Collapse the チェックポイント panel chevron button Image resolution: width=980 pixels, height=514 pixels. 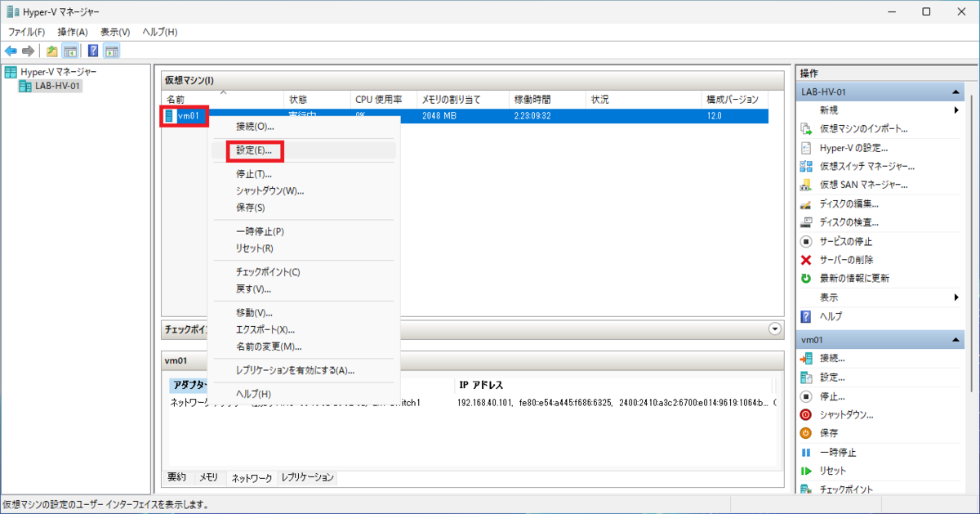coord(775,329)
